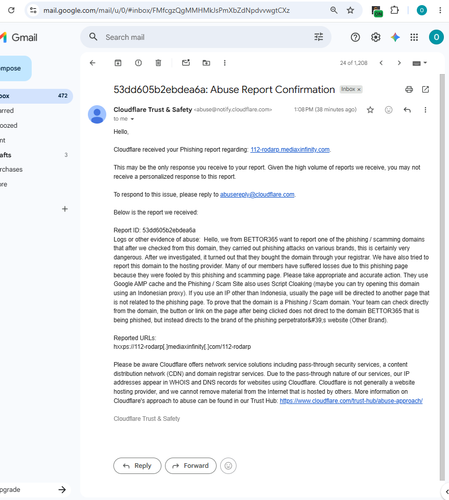Viewport: 449px width, 500px height.
Task: Click the browser address bar URL
Action: pyautogui.click(x=167, y=10)
